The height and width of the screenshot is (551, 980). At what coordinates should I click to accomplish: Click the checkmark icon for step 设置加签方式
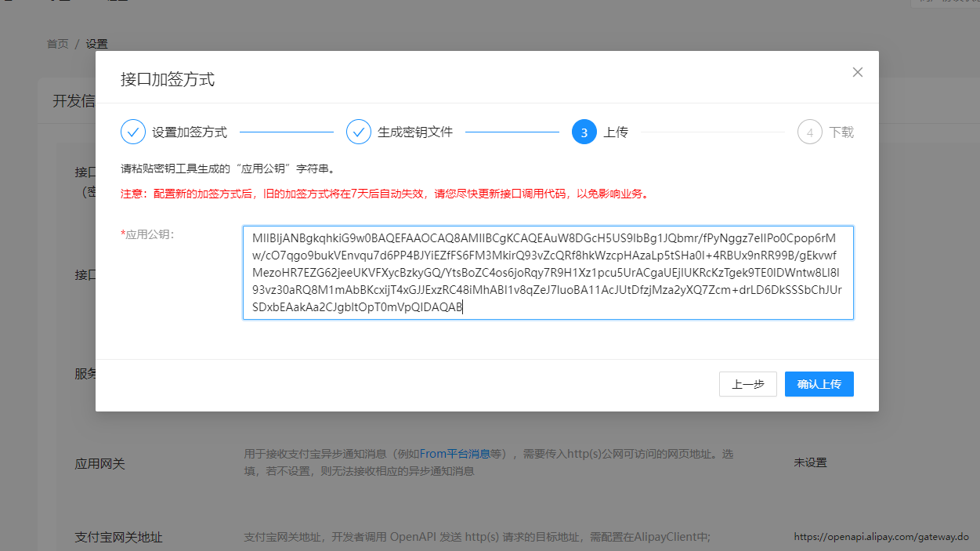133,132
